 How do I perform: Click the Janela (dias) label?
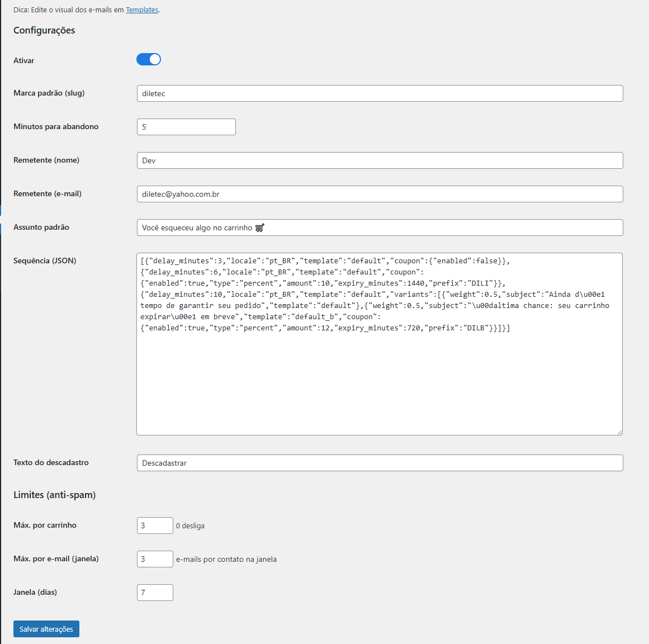[35, 592]
